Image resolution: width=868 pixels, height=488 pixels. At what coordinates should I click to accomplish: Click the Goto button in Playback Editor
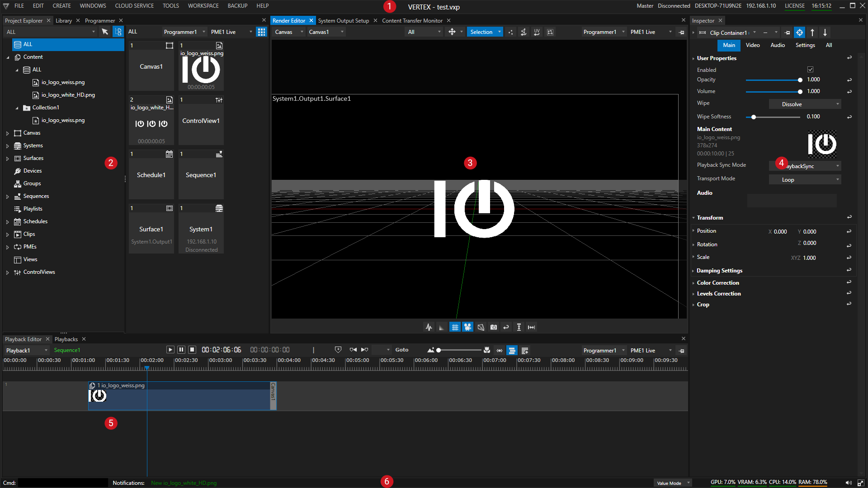pos(401,350)
